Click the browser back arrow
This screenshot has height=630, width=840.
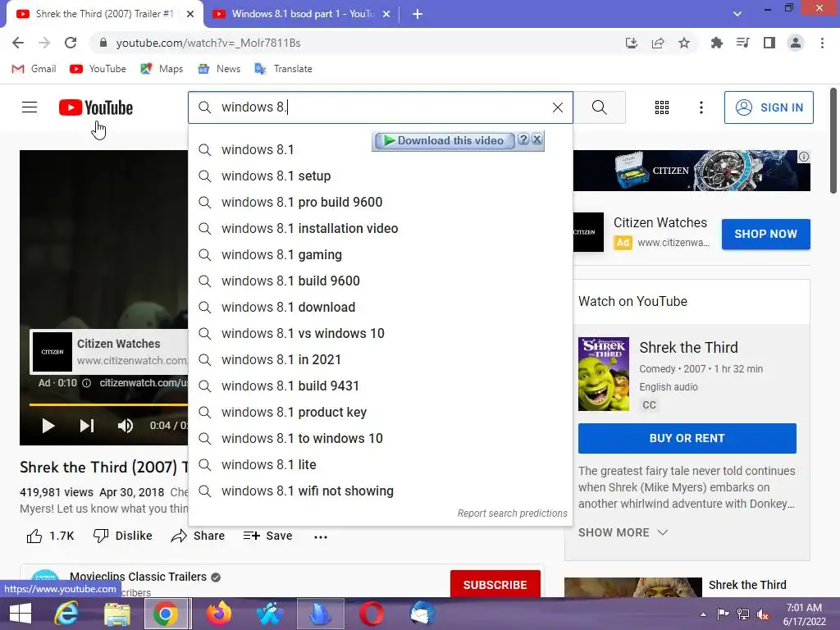[x=18, y=43]
